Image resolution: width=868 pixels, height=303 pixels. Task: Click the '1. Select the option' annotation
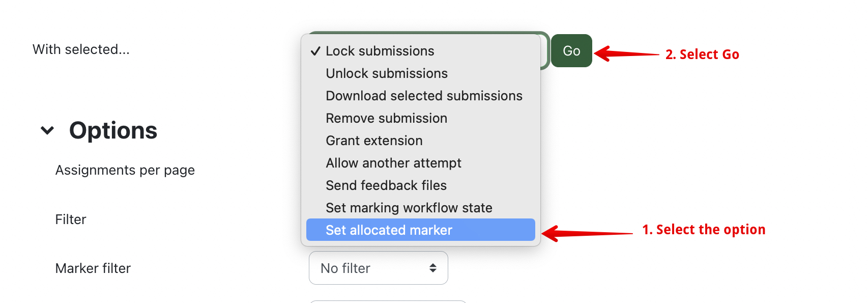click(x=704, y=230)
